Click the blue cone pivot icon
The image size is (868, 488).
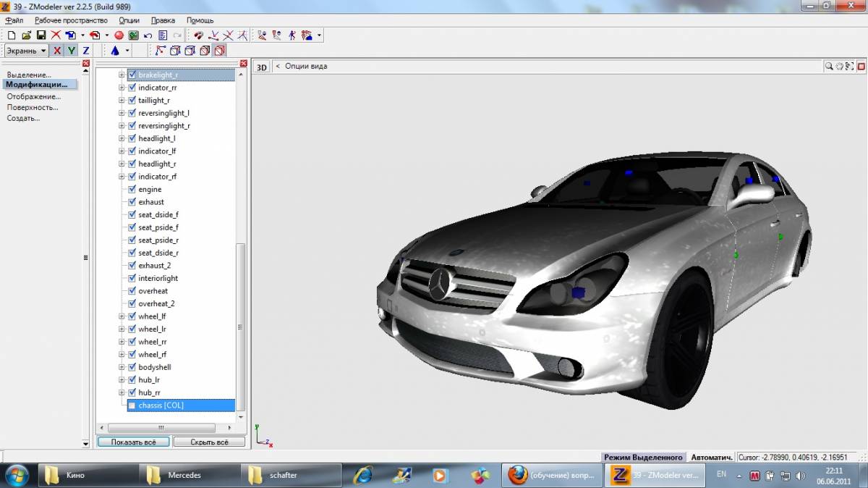(x=114, y=51)
